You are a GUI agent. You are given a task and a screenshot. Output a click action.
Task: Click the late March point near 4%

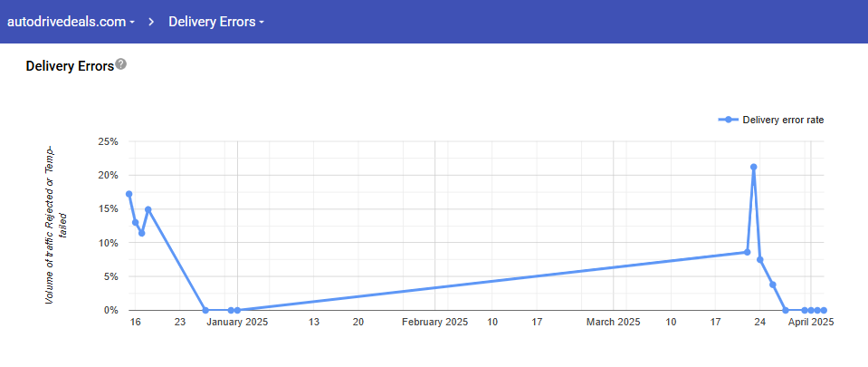pyautogui.click(x=773, y=285)
